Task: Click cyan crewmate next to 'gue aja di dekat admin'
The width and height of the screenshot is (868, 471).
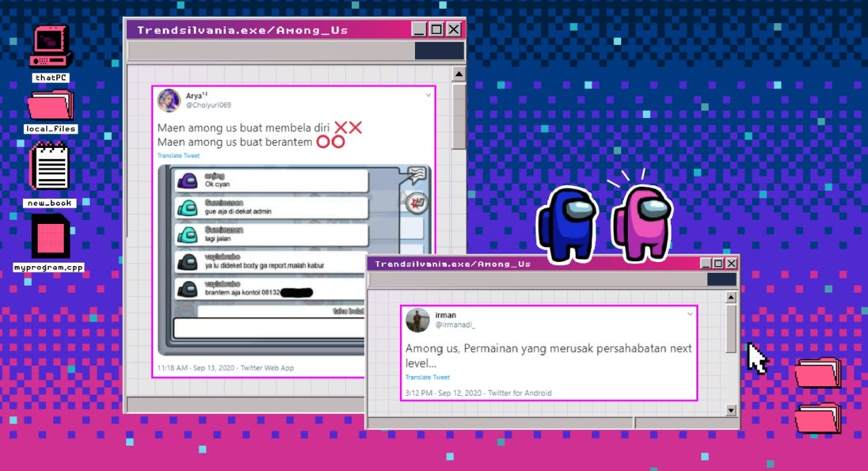Action: 186,207
